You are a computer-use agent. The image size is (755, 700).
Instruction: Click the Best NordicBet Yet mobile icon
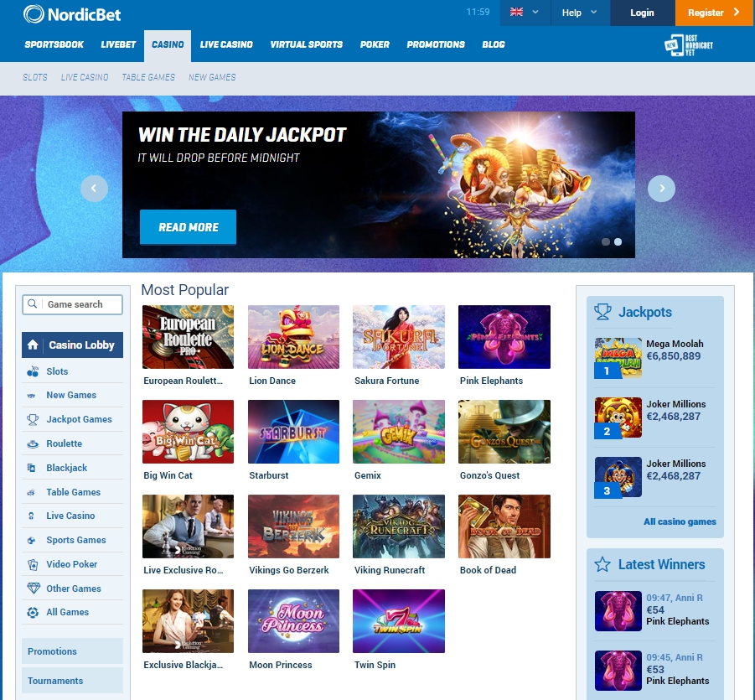click(689, 44)
